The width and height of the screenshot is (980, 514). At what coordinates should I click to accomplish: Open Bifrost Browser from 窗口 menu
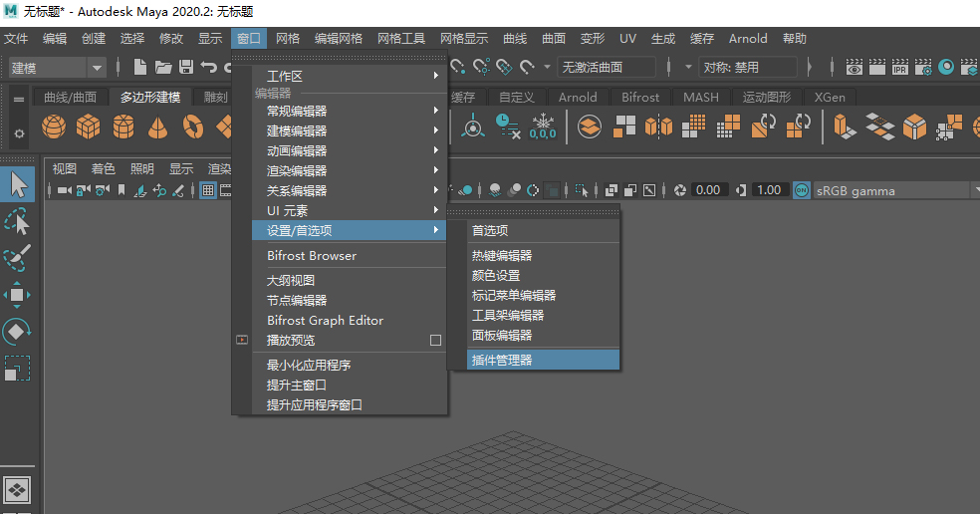pyautogui.click(x=350, y=256)
